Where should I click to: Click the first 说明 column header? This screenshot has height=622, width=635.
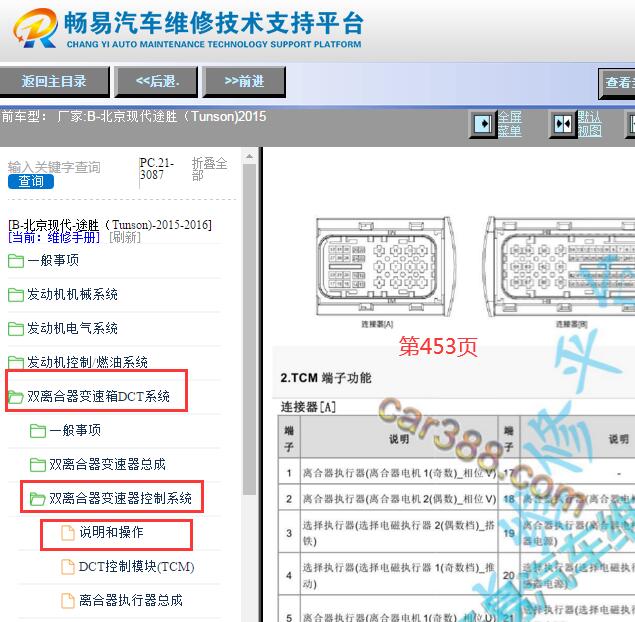(399, 439)
